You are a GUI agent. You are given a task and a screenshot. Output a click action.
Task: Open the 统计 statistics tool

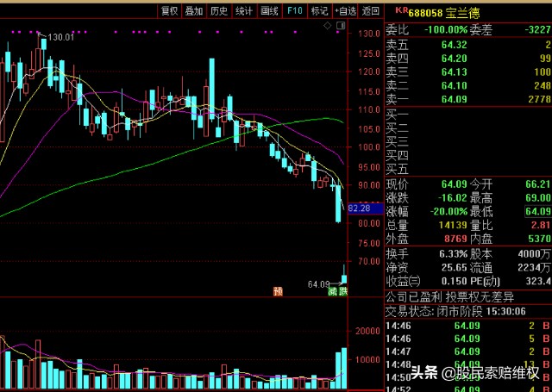[244, 11]
